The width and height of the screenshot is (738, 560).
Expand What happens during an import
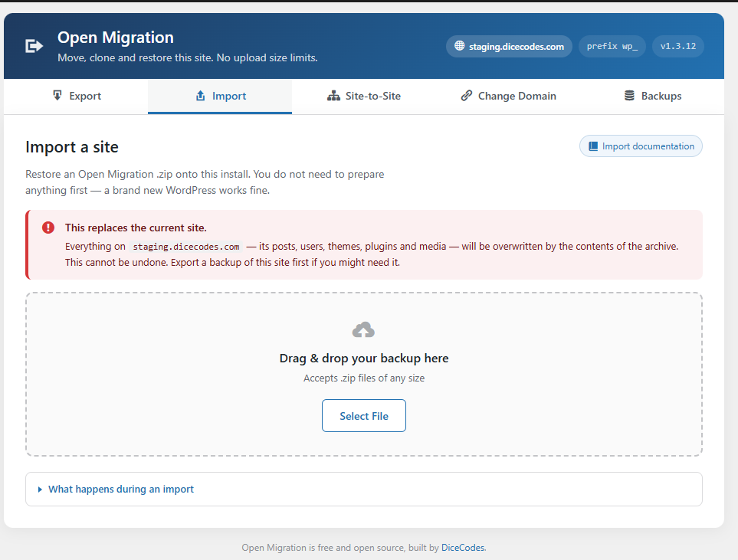[x=364, y=490]
